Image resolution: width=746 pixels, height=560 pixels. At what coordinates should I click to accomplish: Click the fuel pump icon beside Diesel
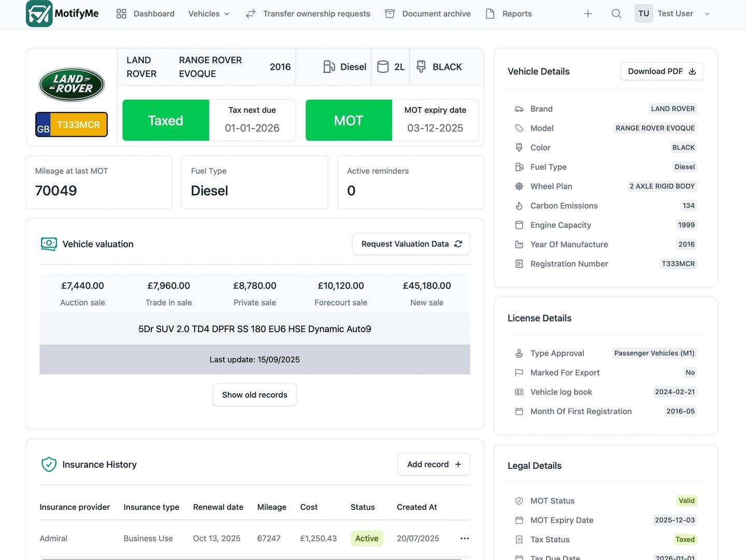point(329,67)
